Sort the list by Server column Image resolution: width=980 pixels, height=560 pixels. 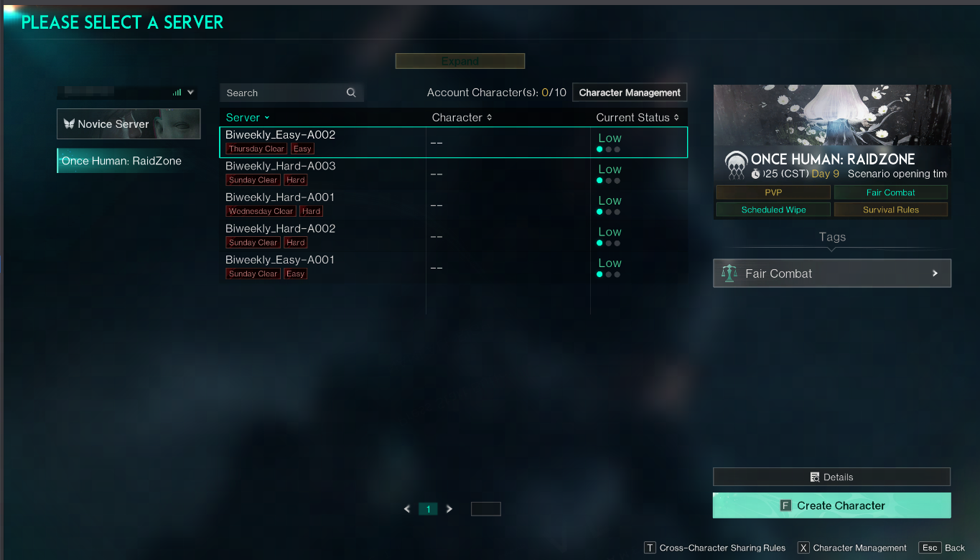click(248, 118)
